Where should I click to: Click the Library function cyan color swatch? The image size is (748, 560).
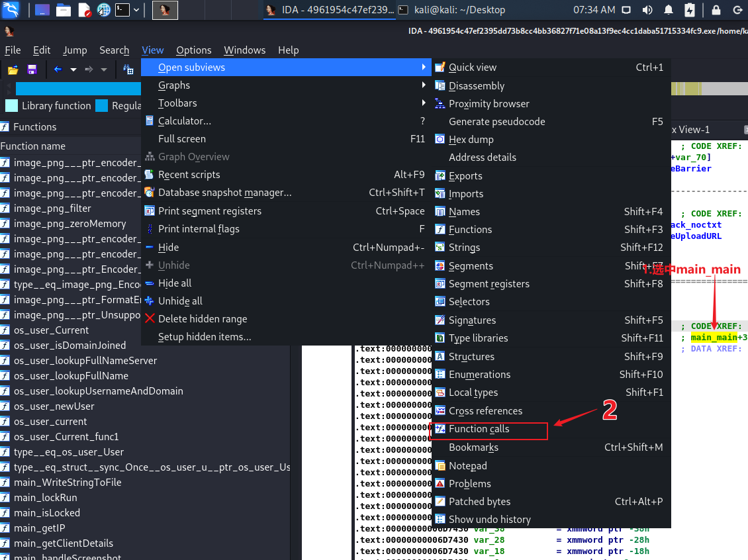click(x=11, y=106)
